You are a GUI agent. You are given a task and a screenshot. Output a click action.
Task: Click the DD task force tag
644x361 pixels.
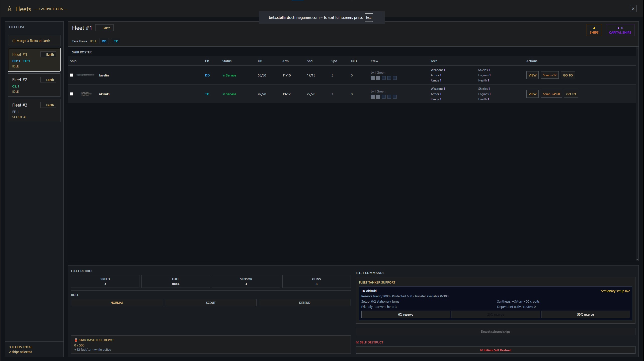tap(104, 41)
